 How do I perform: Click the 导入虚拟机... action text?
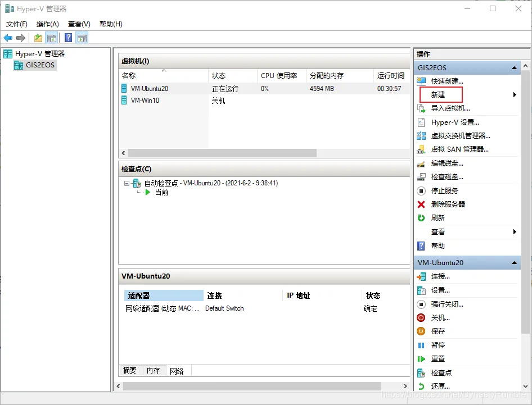tap(450, 108)
